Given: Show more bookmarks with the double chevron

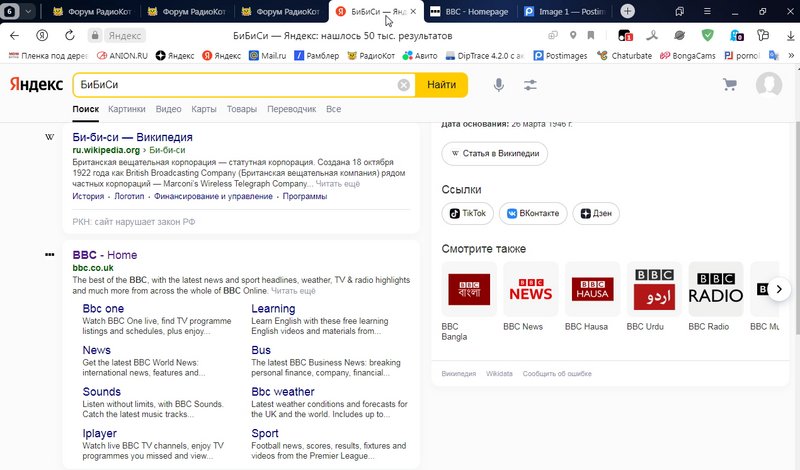Looking at the screenshot, I should [791, 56].
